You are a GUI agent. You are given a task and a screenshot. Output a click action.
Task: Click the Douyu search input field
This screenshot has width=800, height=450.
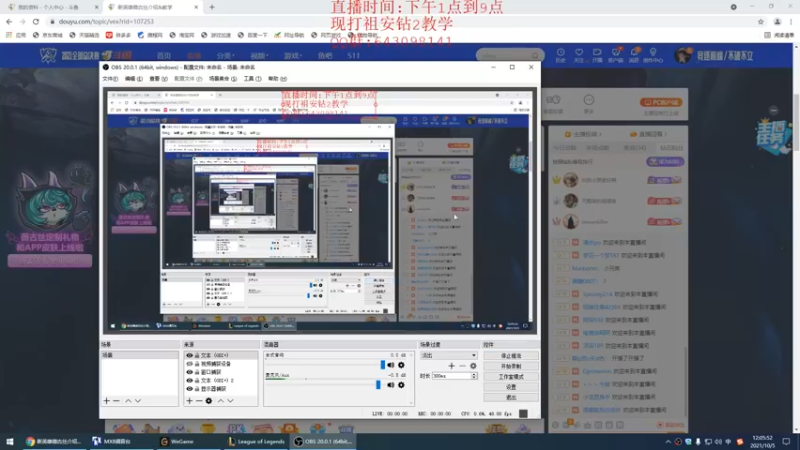[504, 55]
